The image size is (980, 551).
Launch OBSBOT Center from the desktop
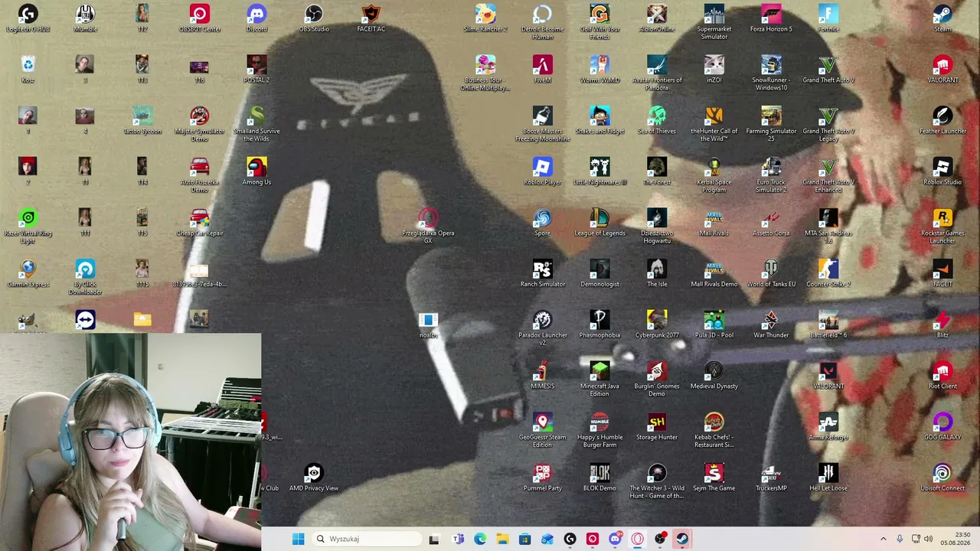click(x=200, y=18)
